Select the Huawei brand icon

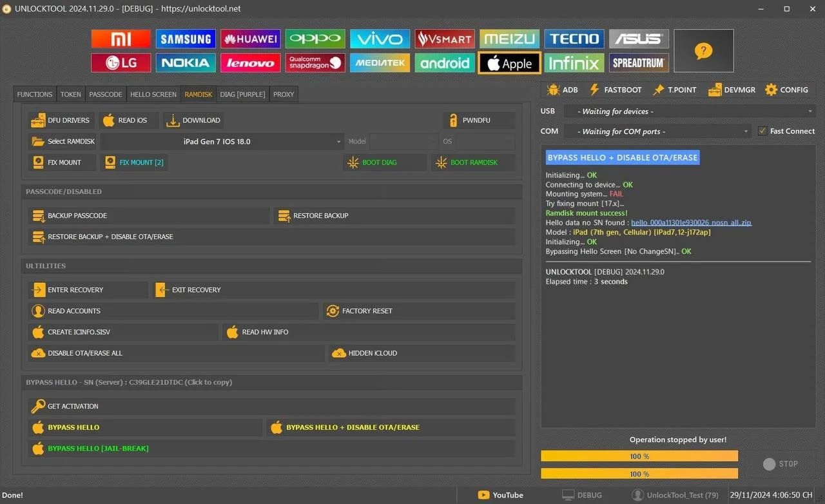point(250,39)
